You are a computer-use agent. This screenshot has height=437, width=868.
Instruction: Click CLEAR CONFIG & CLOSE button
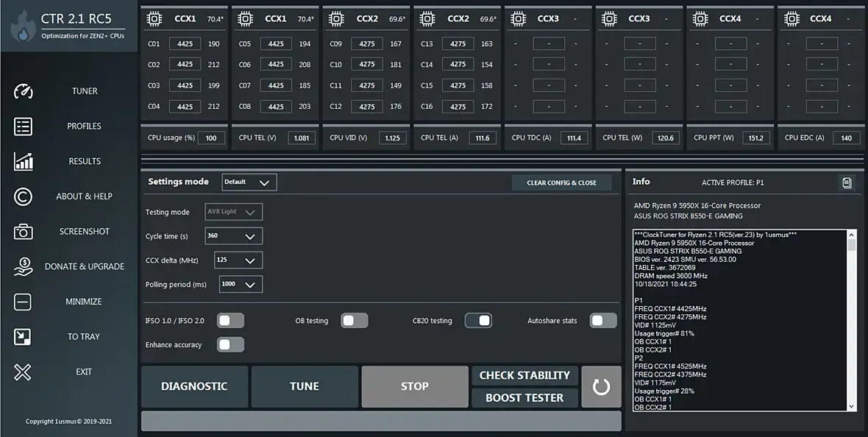pyautogui.click(x=561, y=182)
